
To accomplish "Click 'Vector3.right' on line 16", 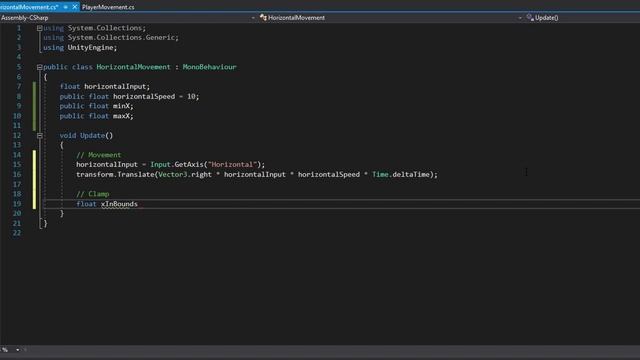I will coord(185,175).
